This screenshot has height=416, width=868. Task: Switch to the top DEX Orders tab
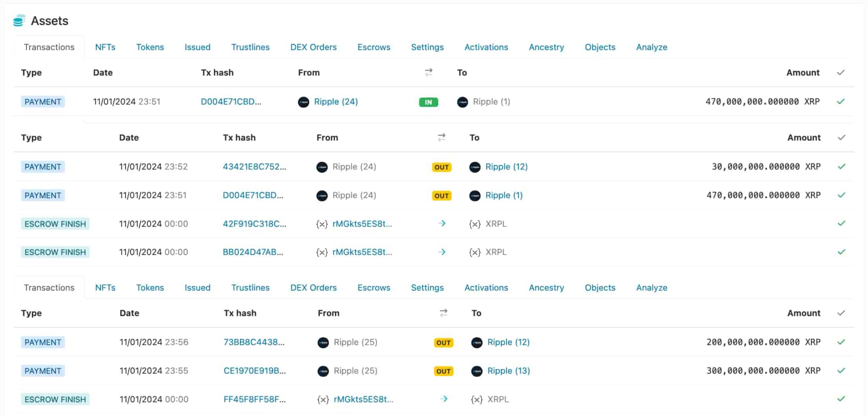click(313, 47)
